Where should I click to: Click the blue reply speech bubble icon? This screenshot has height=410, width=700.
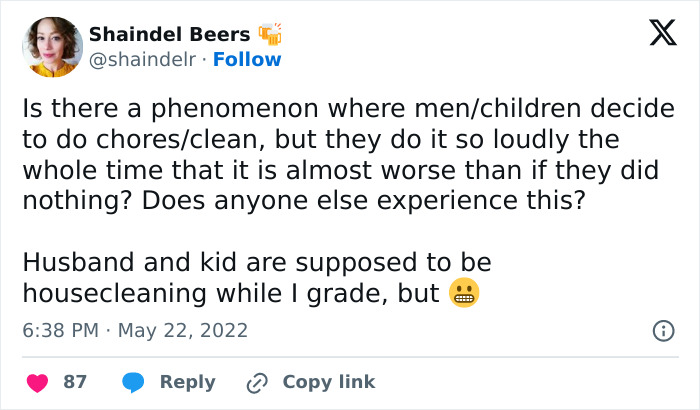tap(132, 382)
